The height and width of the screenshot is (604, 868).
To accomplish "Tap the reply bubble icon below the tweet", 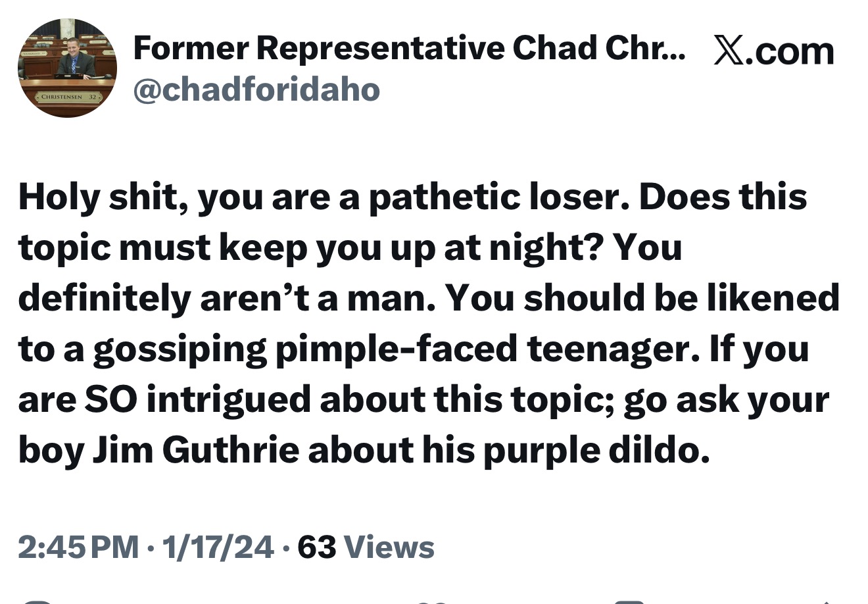I will (x=36, y=600).
